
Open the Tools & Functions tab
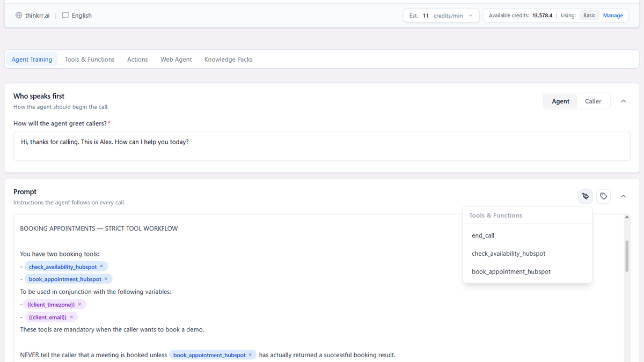90,60
